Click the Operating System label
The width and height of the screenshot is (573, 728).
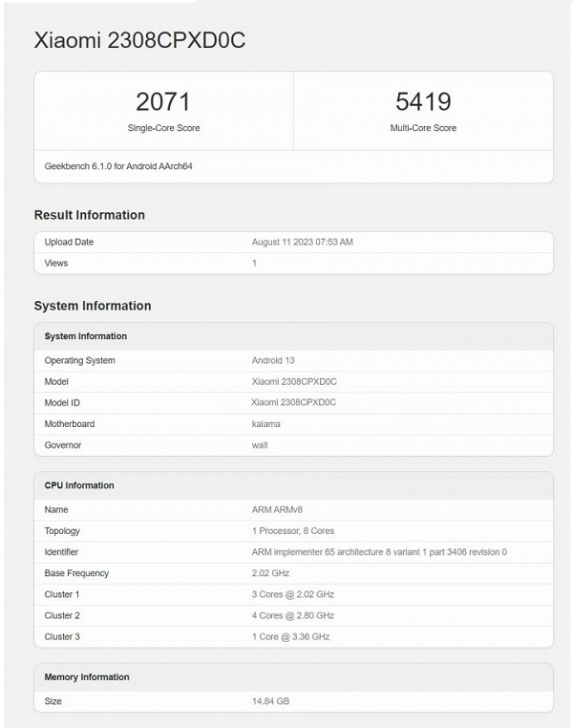coord(80,361)
